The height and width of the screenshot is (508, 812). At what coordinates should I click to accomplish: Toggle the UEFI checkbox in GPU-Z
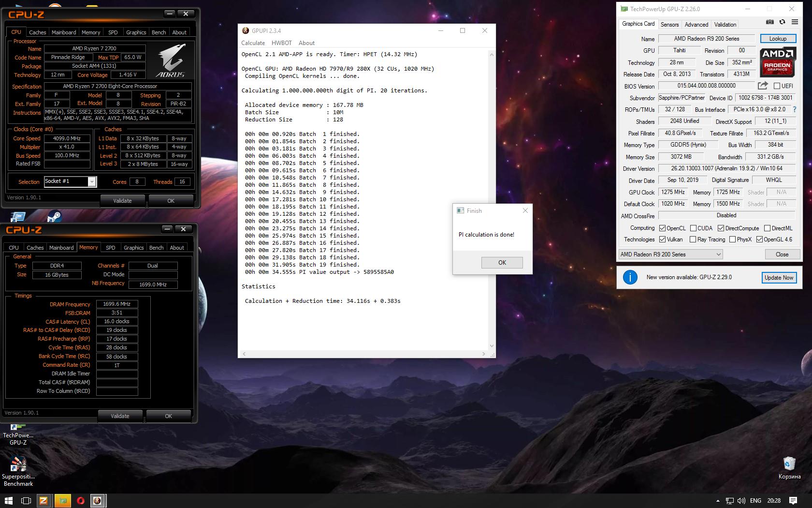click(x=777, y=86)
